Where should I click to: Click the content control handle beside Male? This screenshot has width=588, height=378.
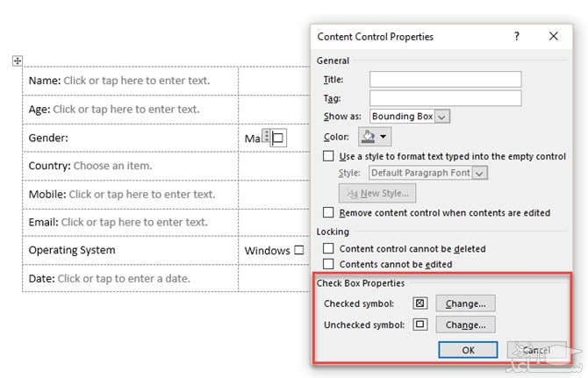pyautogui.click(x=266, y=138)
